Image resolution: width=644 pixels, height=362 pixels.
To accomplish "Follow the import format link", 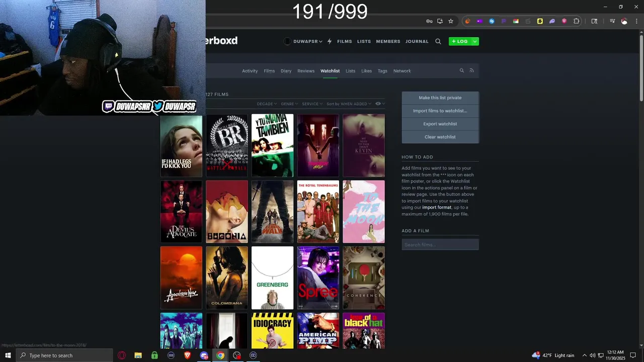I will tap(437, 207).
